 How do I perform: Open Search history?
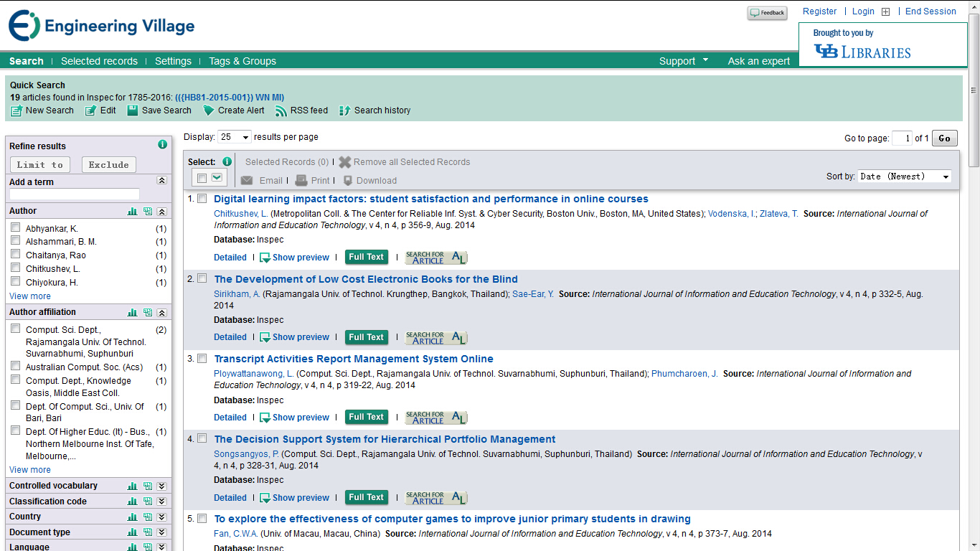coord(375,110)
